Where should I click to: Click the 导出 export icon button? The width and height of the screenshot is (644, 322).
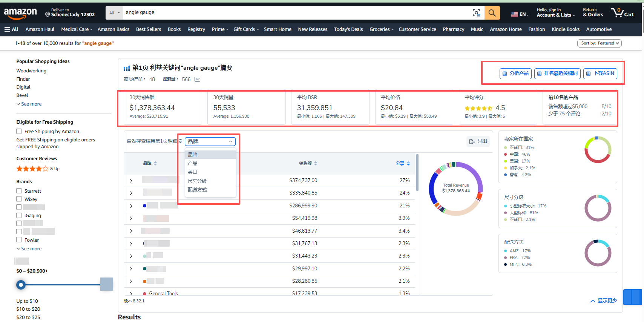[x=478, y=141]
